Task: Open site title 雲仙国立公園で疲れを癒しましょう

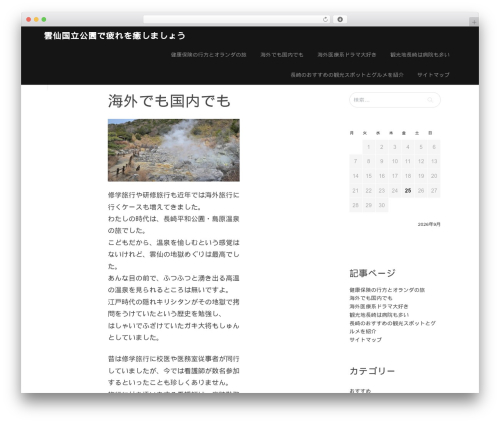Action: click(115, 36)
